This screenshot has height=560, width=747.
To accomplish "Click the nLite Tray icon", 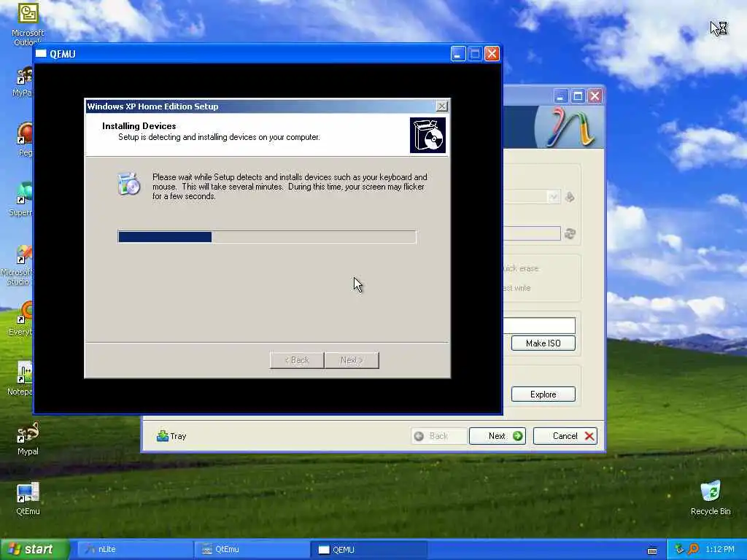I will pos(163,436).
